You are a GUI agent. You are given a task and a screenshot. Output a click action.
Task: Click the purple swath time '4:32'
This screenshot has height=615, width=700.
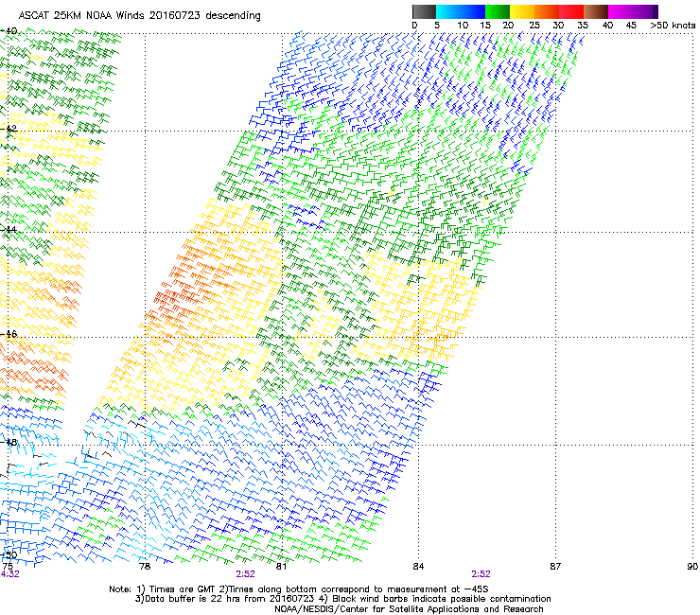click(9, 574)
